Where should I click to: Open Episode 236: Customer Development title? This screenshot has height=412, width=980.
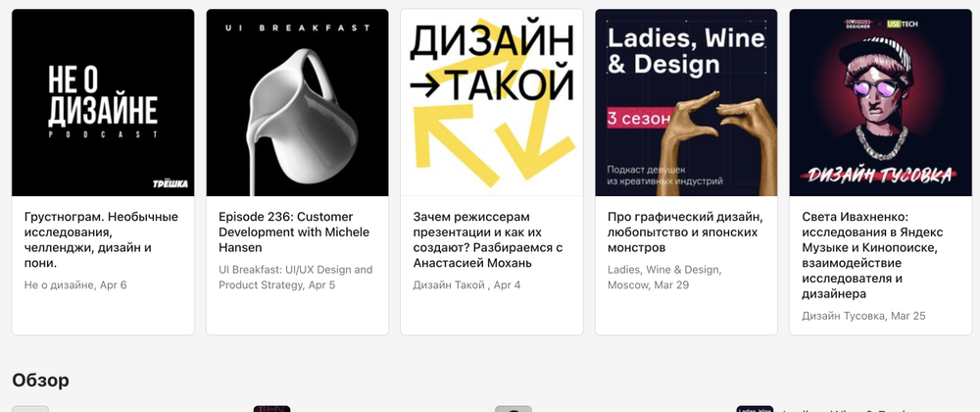[294, 232]
